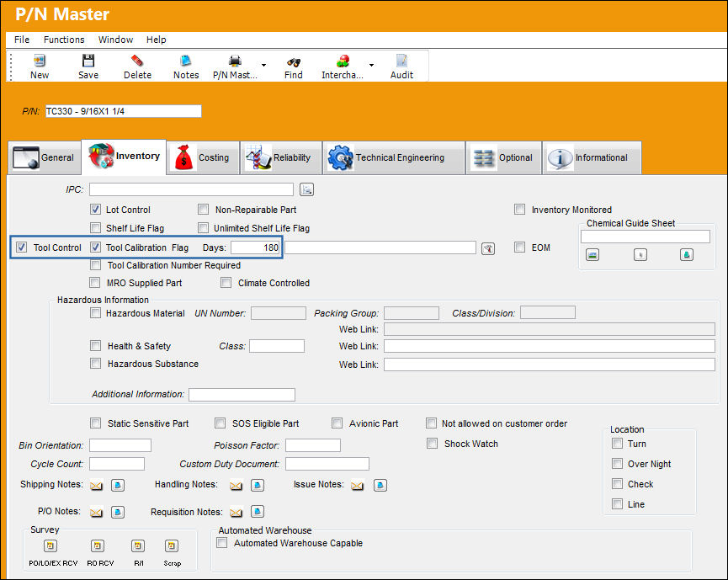This screenshot has width=728, height=580.
Task: Click the Save toolbar icon
Action: (x=88, y=61)
